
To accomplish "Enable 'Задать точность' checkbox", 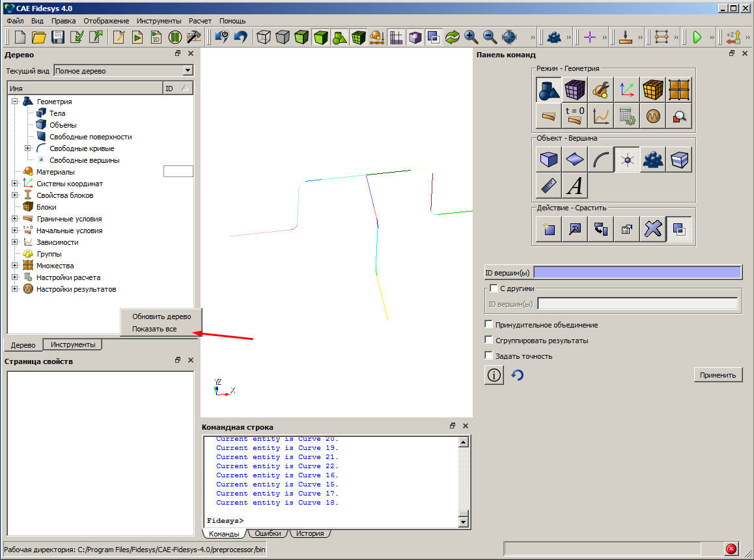I will 488,356.
